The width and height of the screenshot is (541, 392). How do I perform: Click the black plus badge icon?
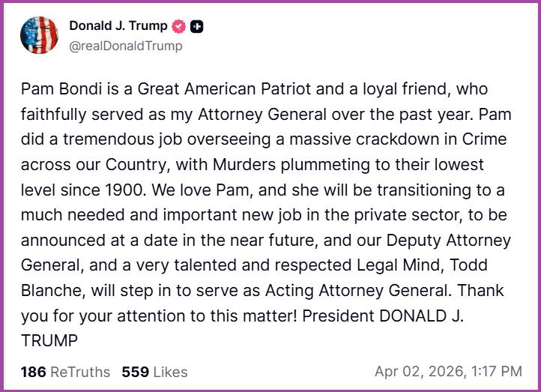pos(196,26)
